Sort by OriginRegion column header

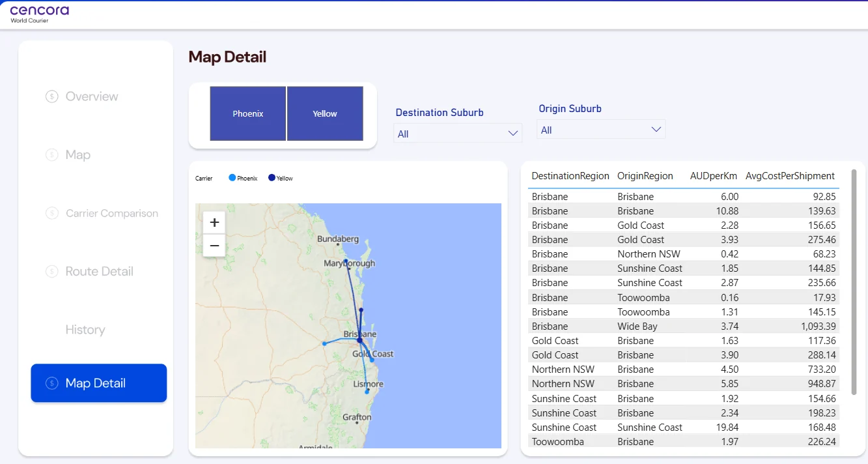645,176
